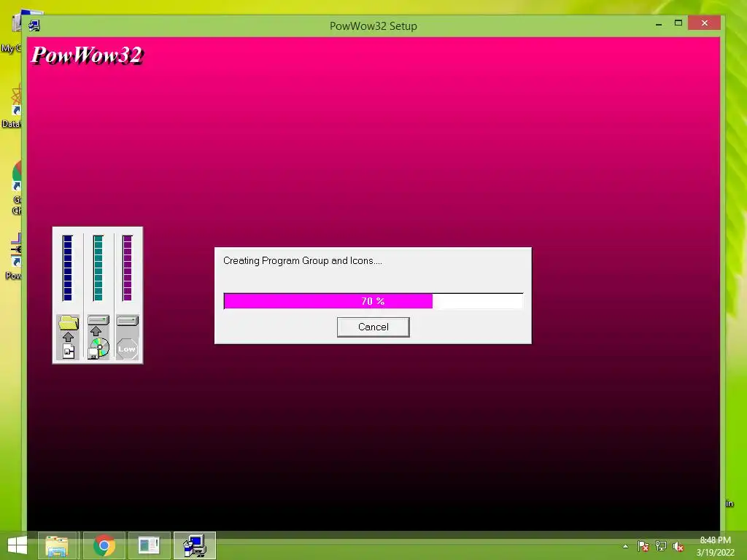
Task: Launch Google Chrome from the taskbar
Action: point(104,545)
